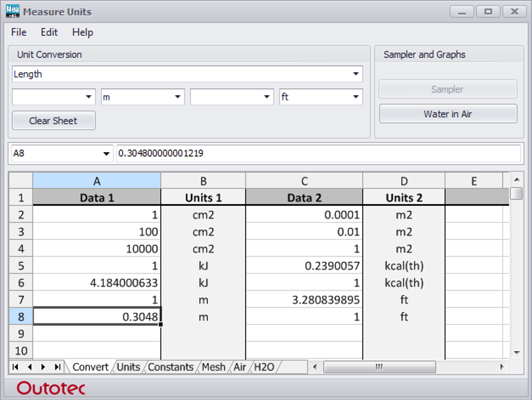The height and width of the screenshot is (400, 532).
Task: Click the Measure Units app icon
Action: coord(12,11)
